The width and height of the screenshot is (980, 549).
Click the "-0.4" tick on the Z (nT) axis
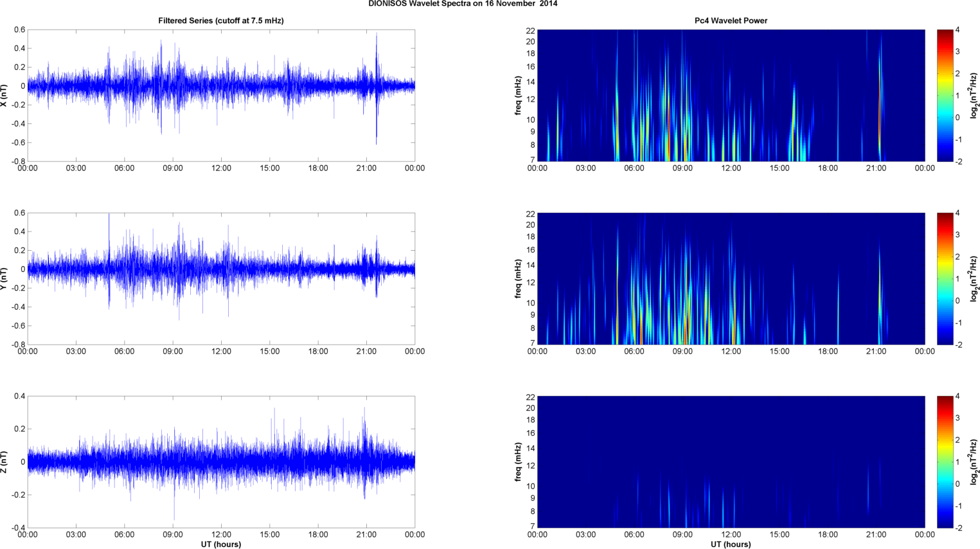(18, 528)
